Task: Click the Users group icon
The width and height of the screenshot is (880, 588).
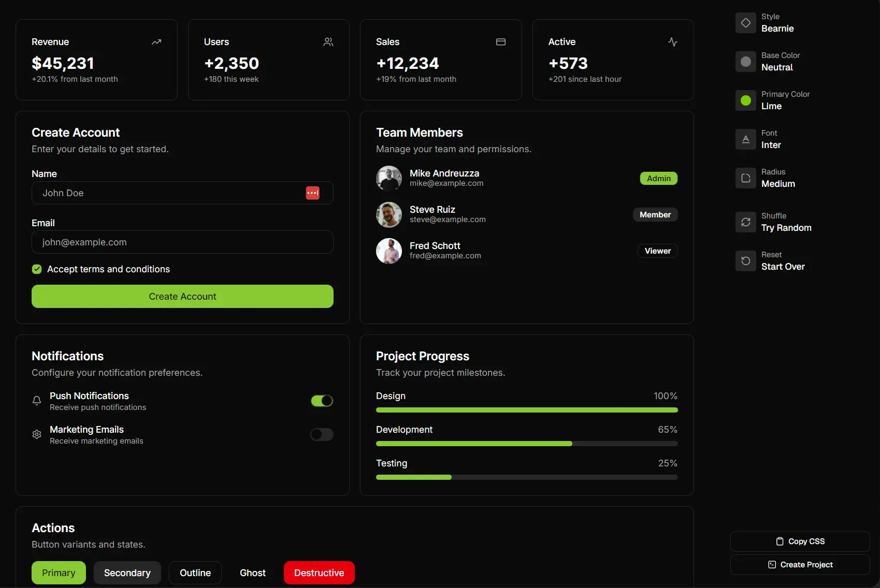Action: point(328,42)
